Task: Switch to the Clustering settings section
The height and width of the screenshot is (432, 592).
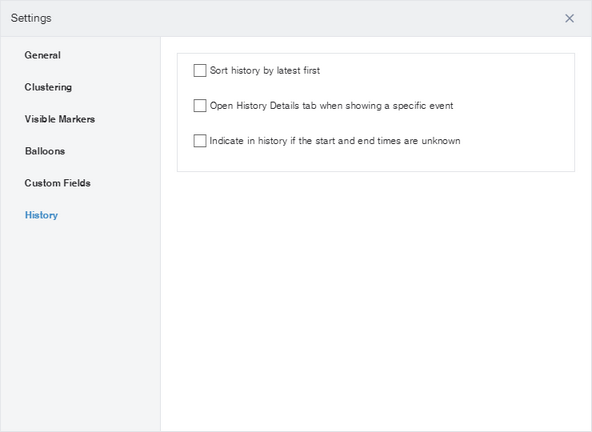Action: (48, 87)
